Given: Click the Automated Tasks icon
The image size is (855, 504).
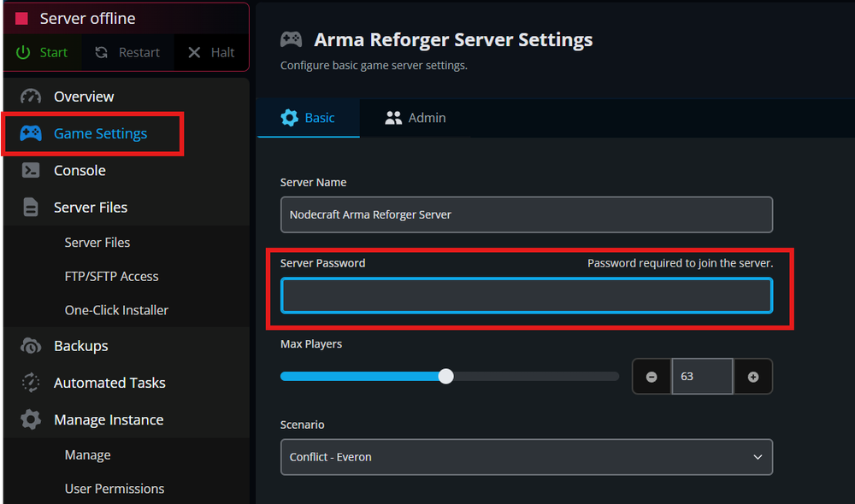Looking at the screenshot, I should coord(31,383).
